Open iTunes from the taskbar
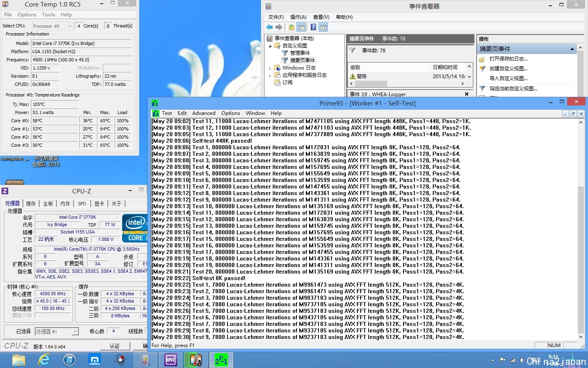This screenshot has width=588, height=368. [69, 360]
